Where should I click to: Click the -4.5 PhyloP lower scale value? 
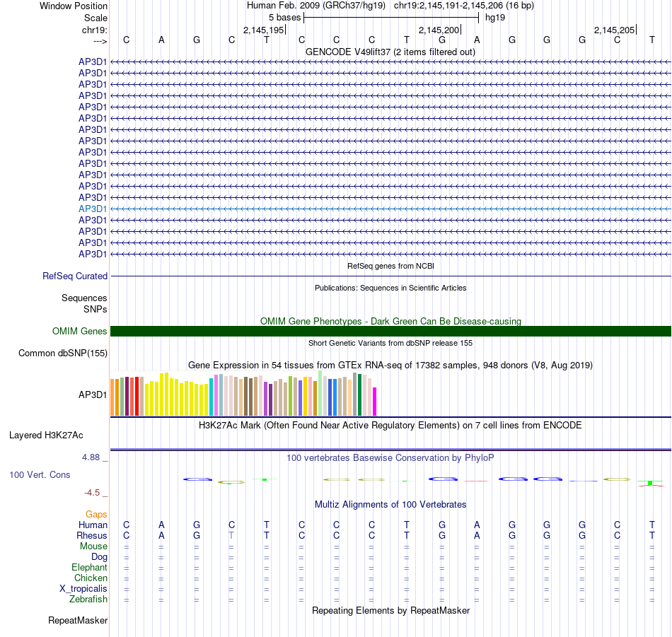pos(92,493)
